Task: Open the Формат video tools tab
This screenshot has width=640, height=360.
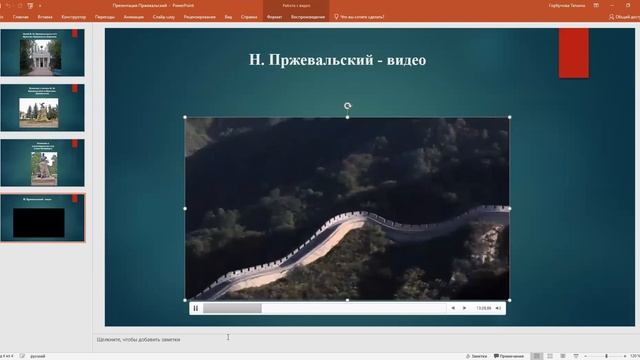Action: coord(274,17)
